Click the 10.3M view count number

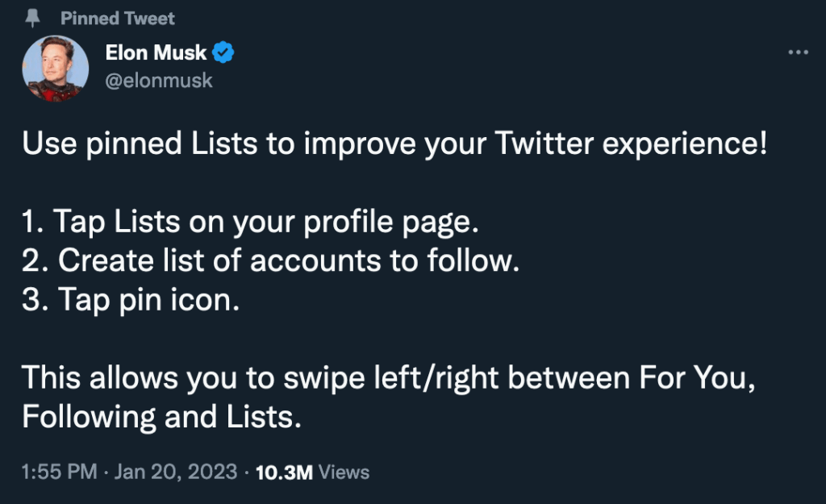[283, 472]
